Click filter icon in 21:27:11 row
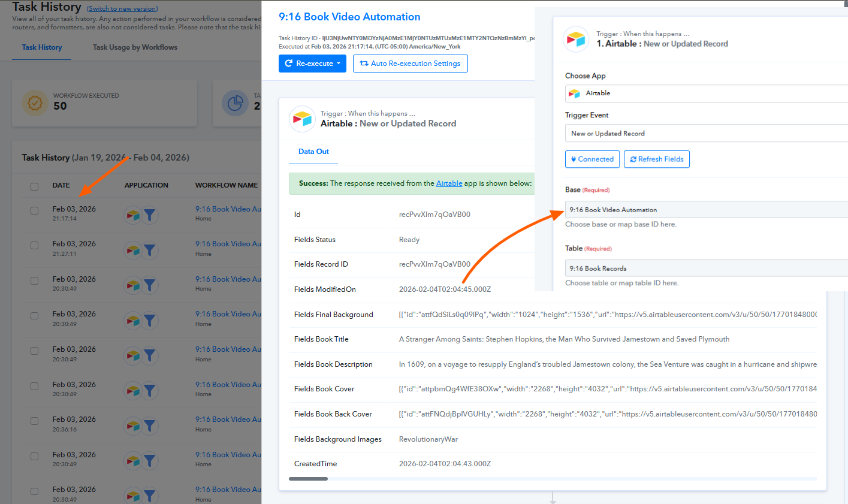848x504 pixels. pos(150,250)
